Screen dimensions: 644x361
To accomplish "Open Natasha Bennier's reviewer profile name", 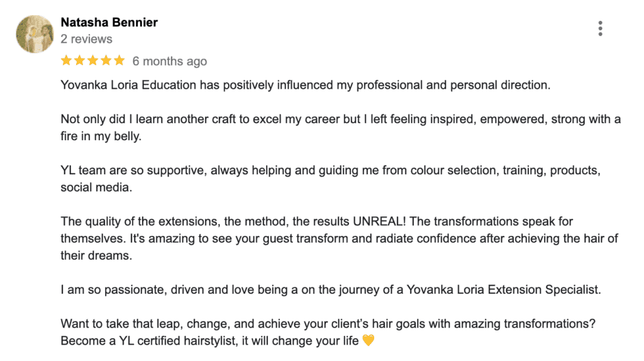I will (109, 23).
